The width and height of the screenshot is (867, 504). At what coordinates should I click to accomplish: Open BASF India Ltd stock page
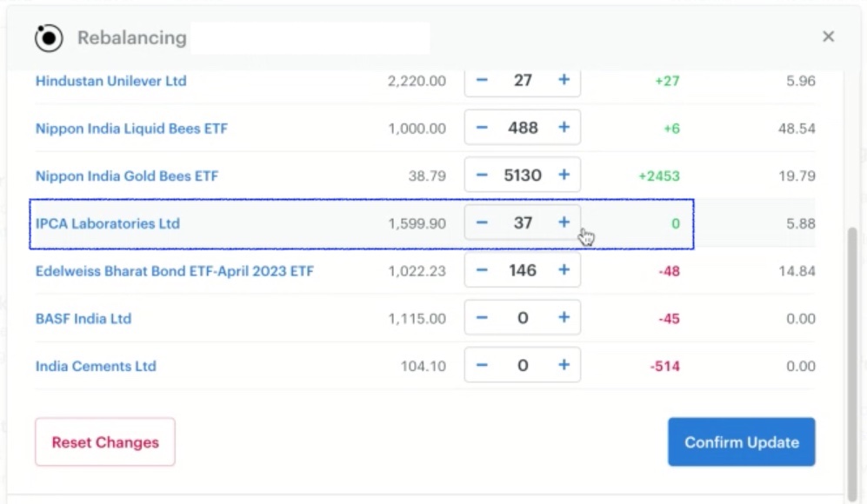point(83,316)
